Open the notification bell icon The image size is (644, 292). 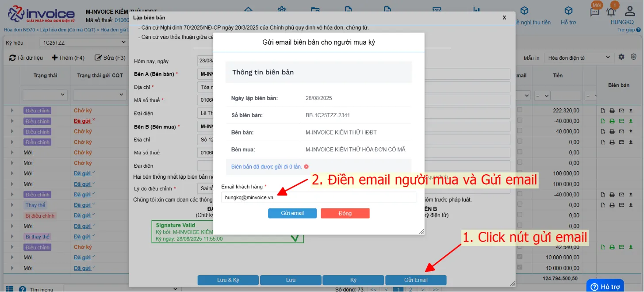click(611, 12)
